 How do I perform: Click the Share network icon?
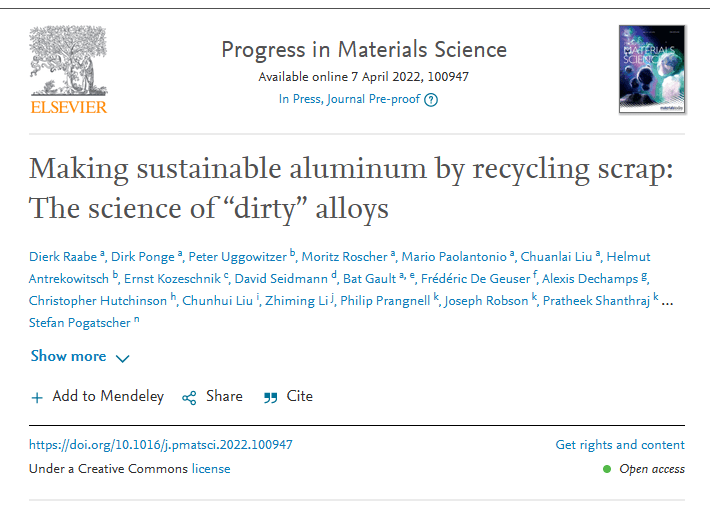(189, 397)
